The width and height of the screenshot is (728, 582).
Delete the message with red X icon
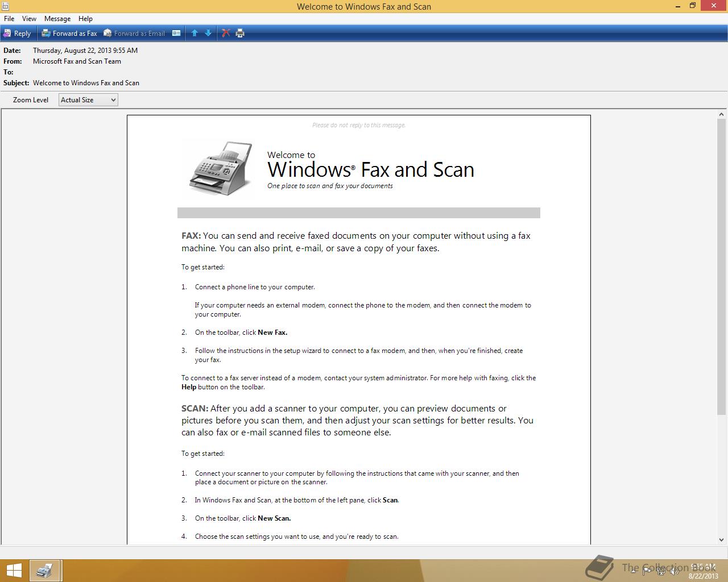tap(226, 34)
